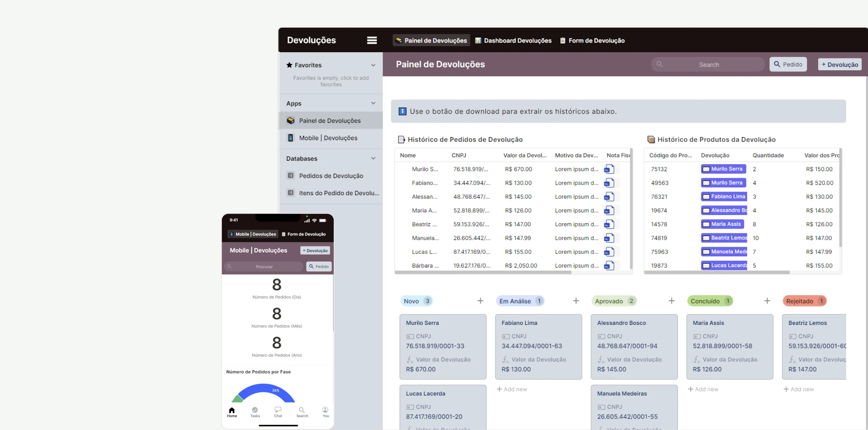
Task: Toggle the Aprovado column expand button
Action: pos(671,301)
